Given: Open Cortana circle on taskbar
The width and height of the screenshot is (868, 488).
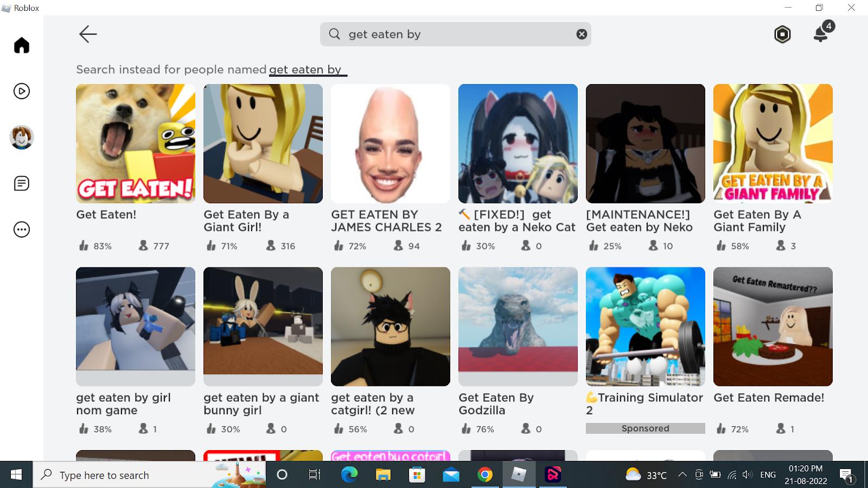Looking at the screenshot, I should point(282,475).
